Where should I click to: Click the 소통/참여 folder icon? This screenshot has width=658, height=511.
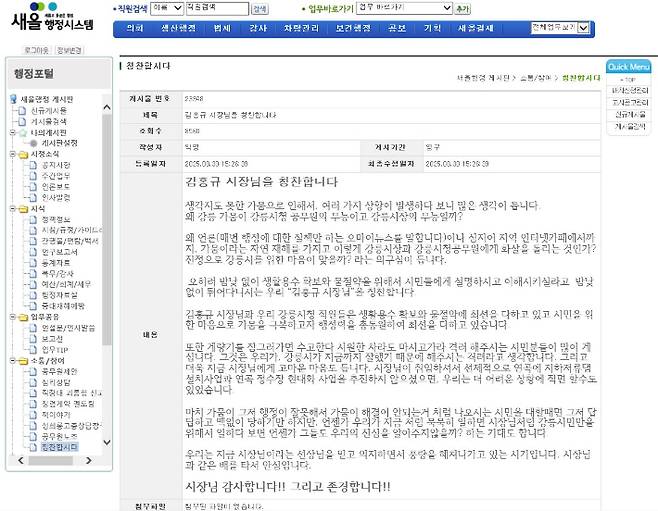point(24,361)
